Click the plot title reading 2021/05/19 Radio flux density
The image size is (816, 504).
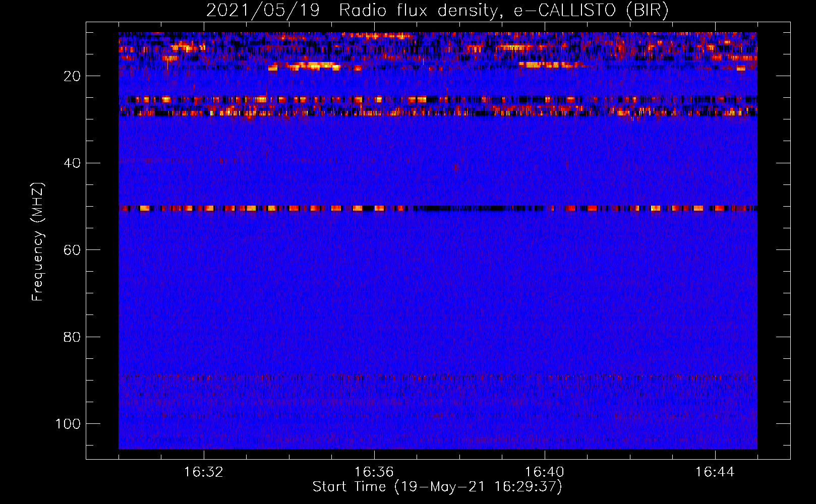coord(438,11)
